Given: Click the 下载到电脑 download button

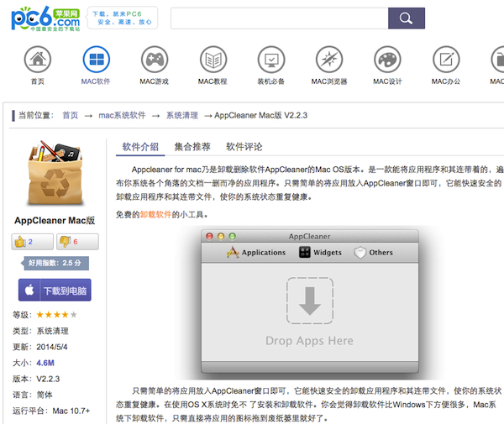Looking at the screenshot, I should 55,290.
